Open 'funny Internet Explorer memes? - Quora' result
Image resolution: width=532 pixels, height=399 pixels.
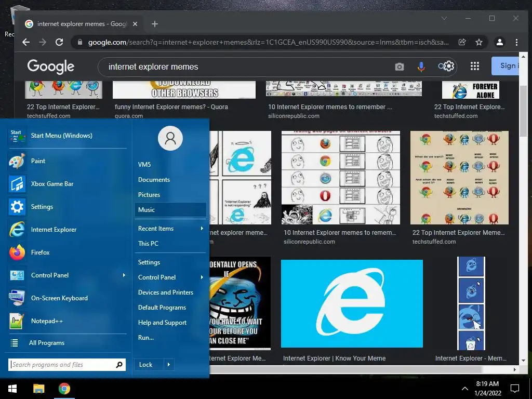click(x=171, y=107)
